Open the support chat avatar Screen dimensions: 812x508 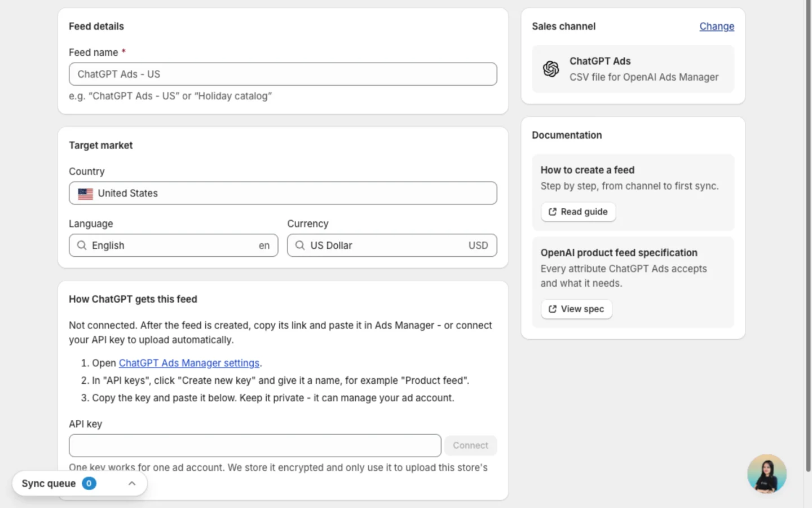[x=767, y=474]
